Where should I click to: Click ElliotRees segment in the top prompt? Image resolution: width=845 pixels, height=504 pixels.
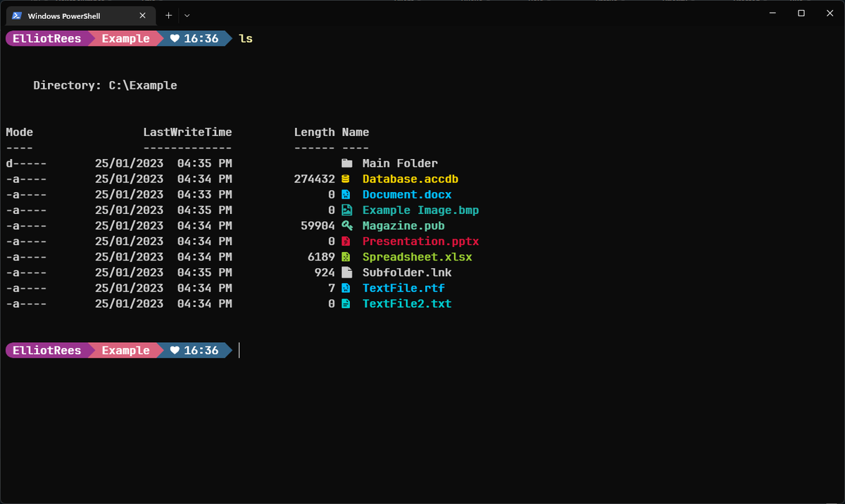point(46,39)
